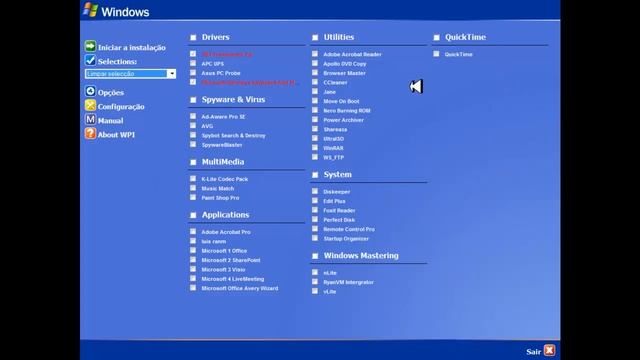Check the K-Lite Codec Pack checkbox
Image resolution: width=640 pixels, height=360 pixels.
click(193, 179)
